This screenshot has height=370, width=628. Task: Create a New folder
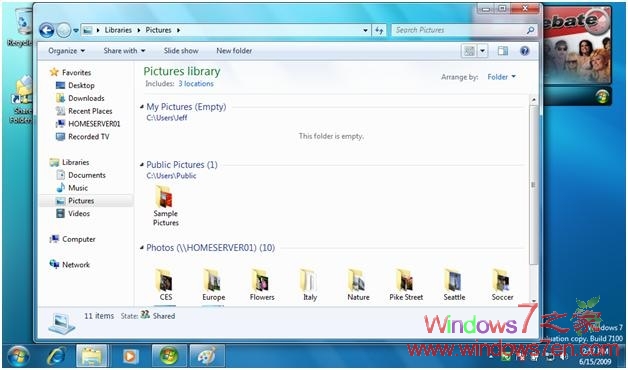pyautogui.click(x=234, y=51)
